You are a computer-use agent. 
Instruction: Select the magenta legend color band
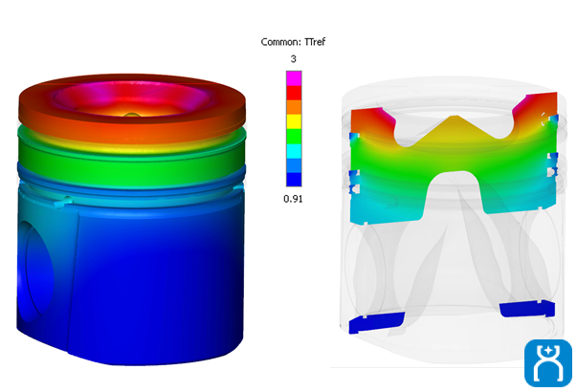(294, 78)
